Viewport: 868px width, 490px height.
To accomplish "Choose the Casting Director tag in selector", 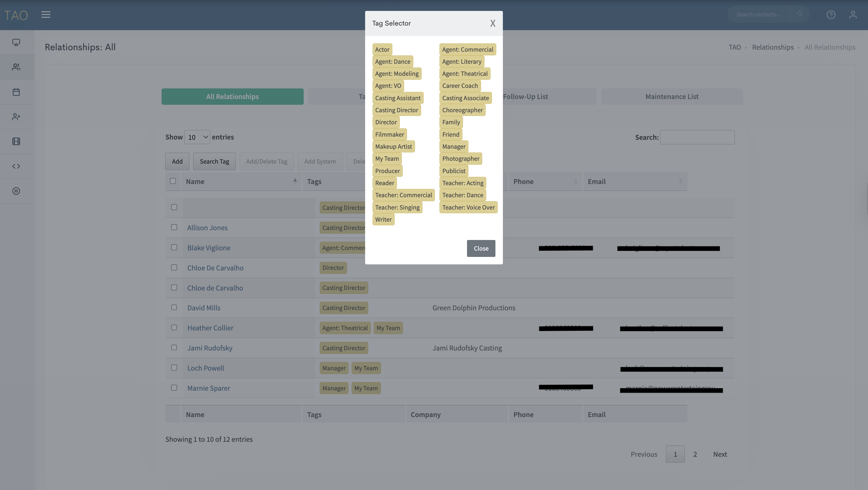I will point(396,110).
